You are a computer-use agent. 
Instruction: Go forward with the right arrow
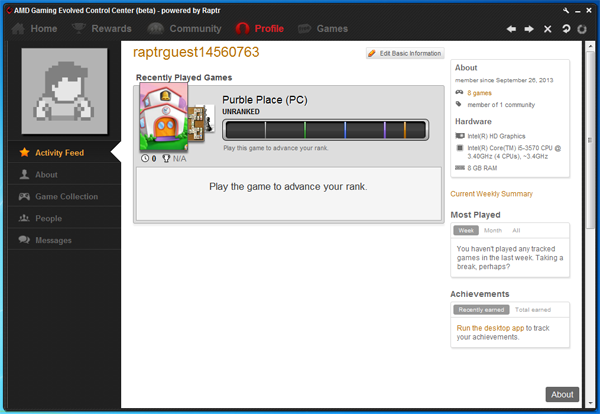(x=529, y=29)
